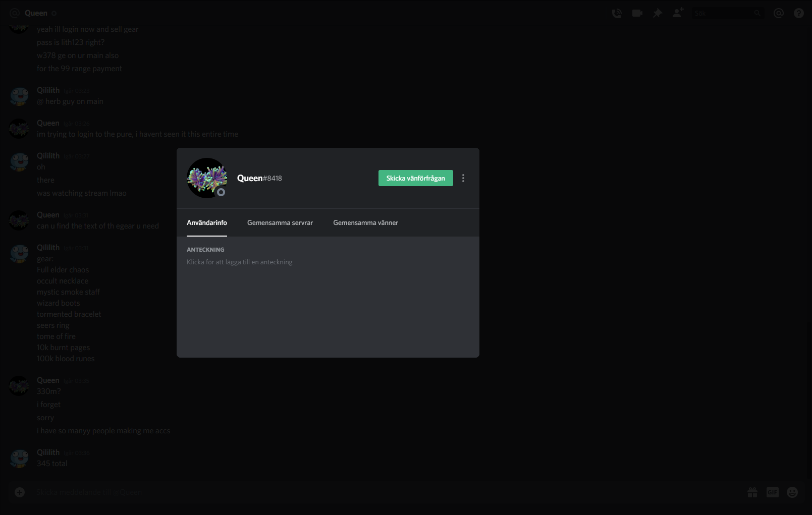Open pinned messages with the pin icon
Viewport: 812px width, 515px height.
coord(658,13)
